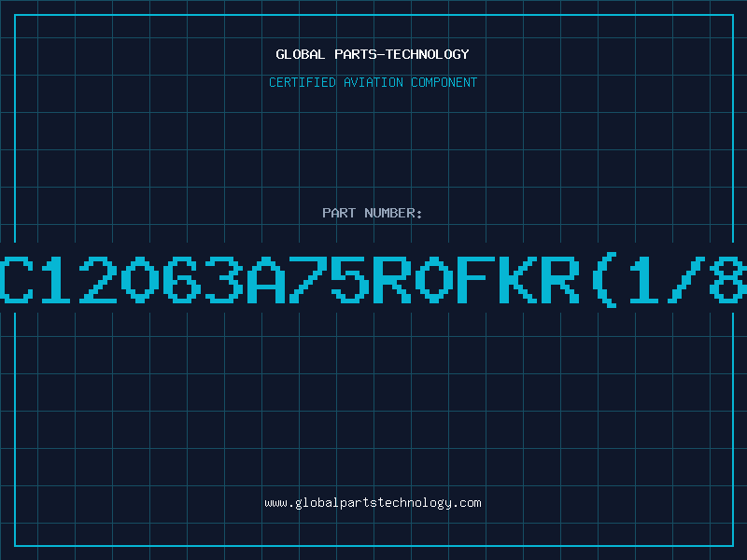Click the word PART in the label
Screen dimensions: 747x560
pos(339,213)
